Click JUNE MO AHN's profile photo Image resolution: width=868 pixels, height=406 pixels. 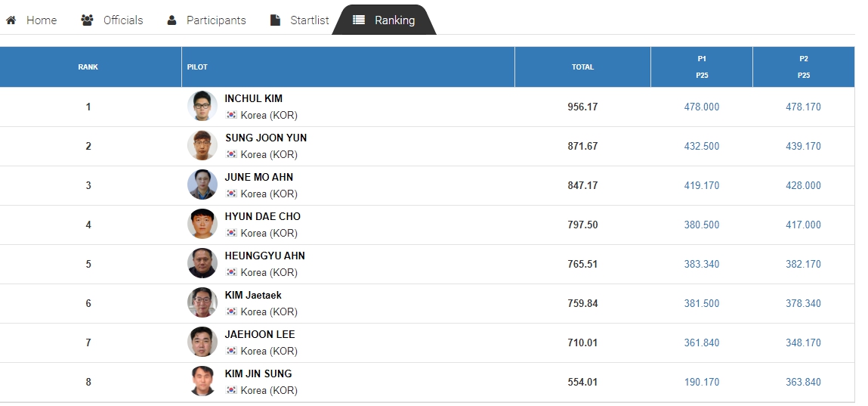point(202,185)
